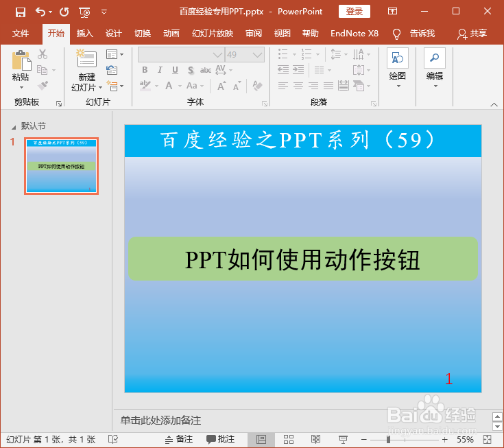Click notes area 单击此处添加备注
Viewport: 504px width, 448px height.
pos(160,421)
